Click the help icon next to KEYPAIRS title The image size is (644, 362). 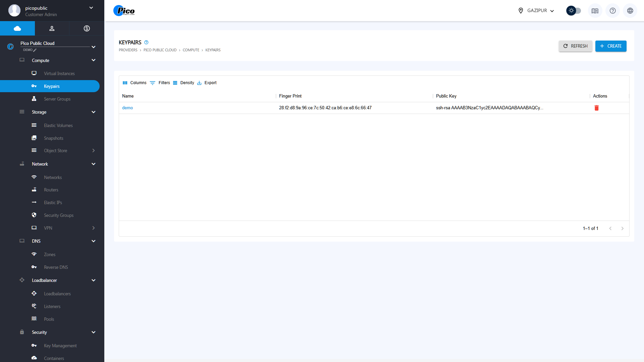(x=146, y=43)
